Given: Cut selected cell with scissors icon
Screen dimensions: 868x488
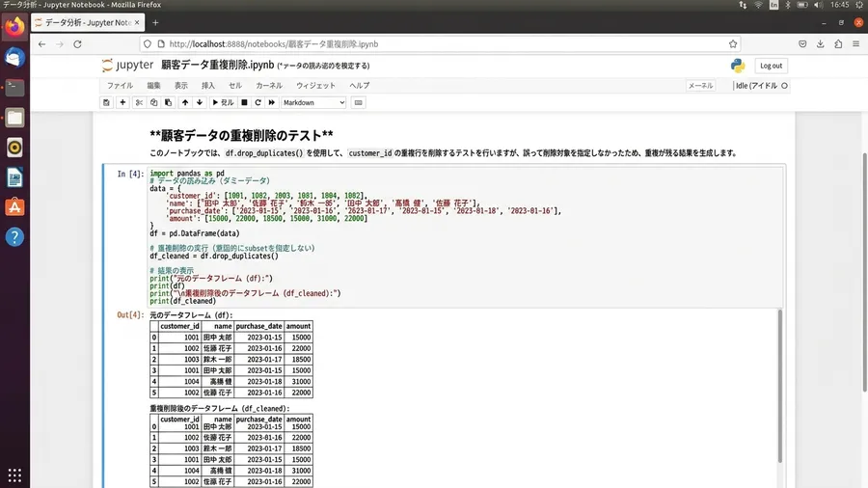Looking at the screenshot, I should (139, 102).
